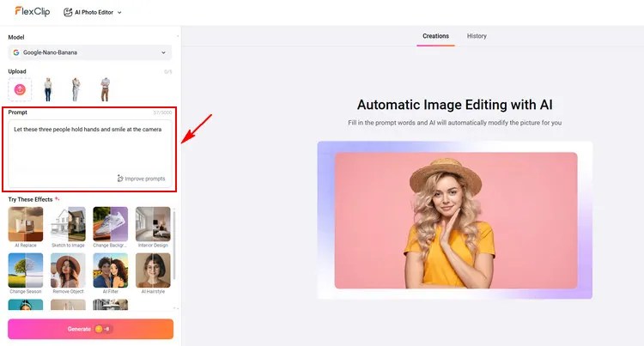This screenshot has width=644, height=346.
Task: Click inside the prompt text box
Action: pos(90,154)
